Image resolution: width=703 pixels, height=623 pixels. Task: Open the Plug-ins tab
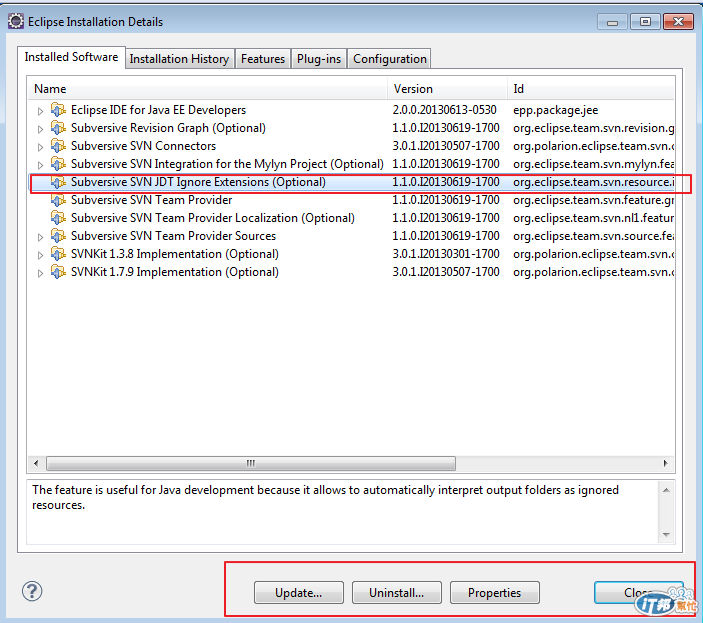tap(319, 59)
